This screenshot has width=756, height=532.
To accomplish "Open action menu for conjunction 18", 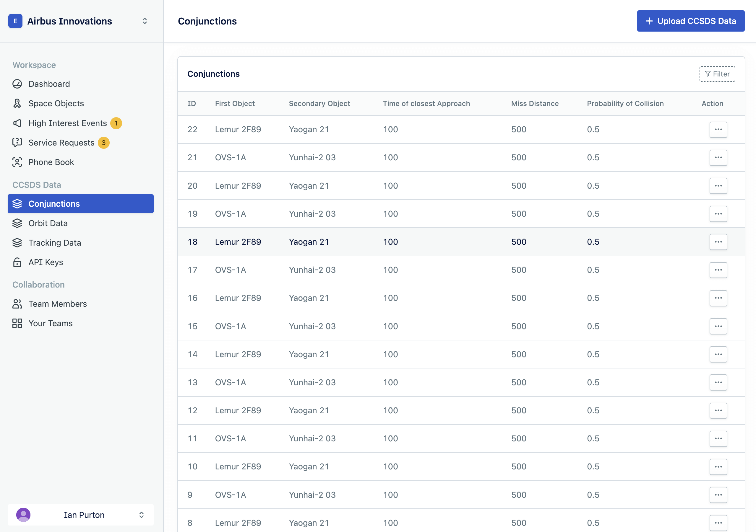I will 718,242.
